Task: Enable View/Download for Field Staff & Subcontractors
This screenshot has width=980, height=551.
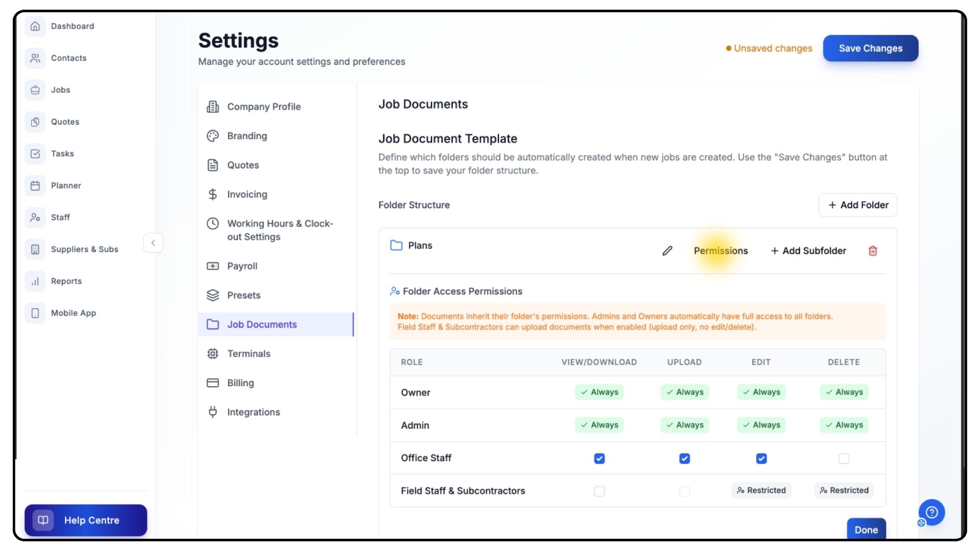Action: click(x=599, y=491)
